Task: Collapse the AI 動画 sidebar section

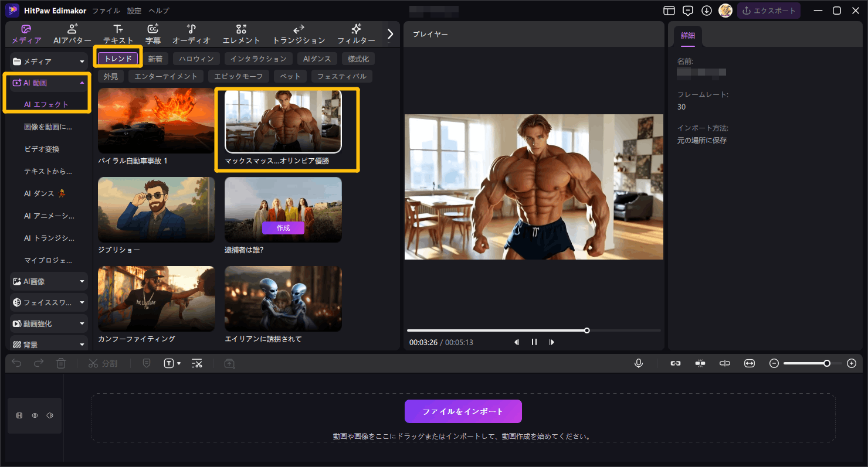Action: 82,83
